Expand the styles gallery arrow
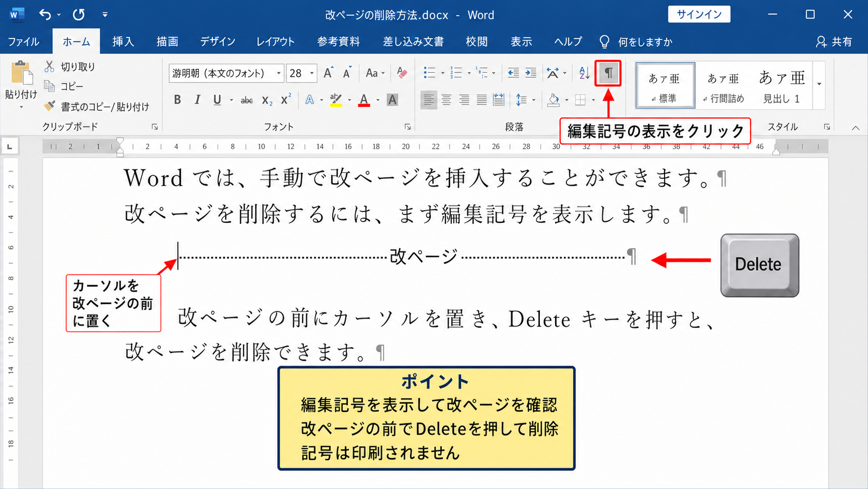This screenshot has width=868, height=489. 819,84
